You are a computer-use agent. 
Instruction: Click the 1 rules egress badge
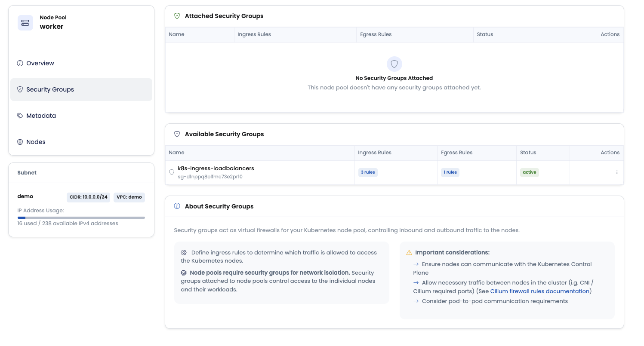pyautogui.click(x=450, y=172)
